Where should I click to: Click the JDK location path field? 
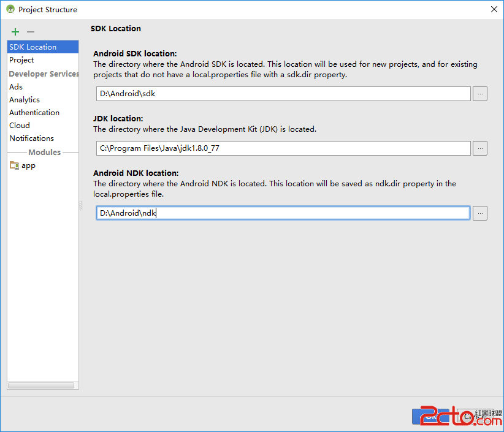pos(283,148)
